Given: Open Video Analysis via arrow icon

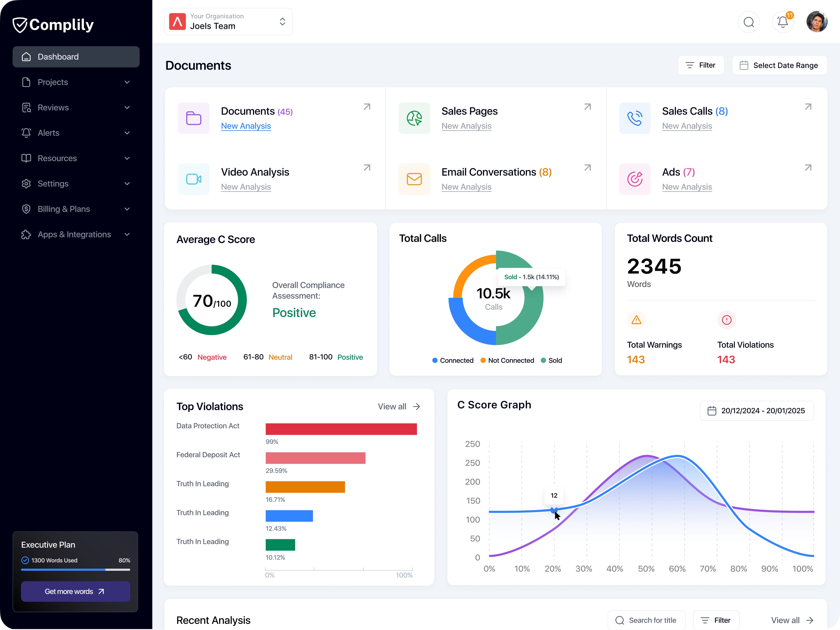Looking at the screenshot, I should point(367,167).
